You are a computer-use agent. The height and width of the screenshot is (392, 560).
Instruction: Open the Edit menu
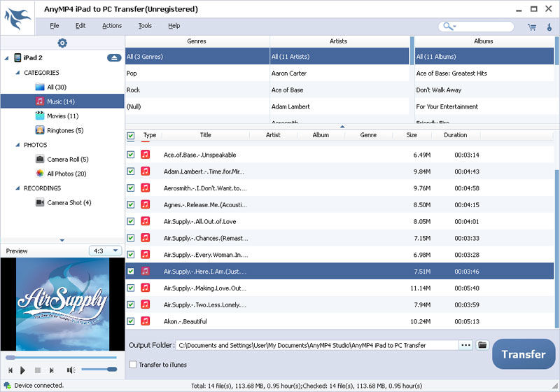pos(80,26)
